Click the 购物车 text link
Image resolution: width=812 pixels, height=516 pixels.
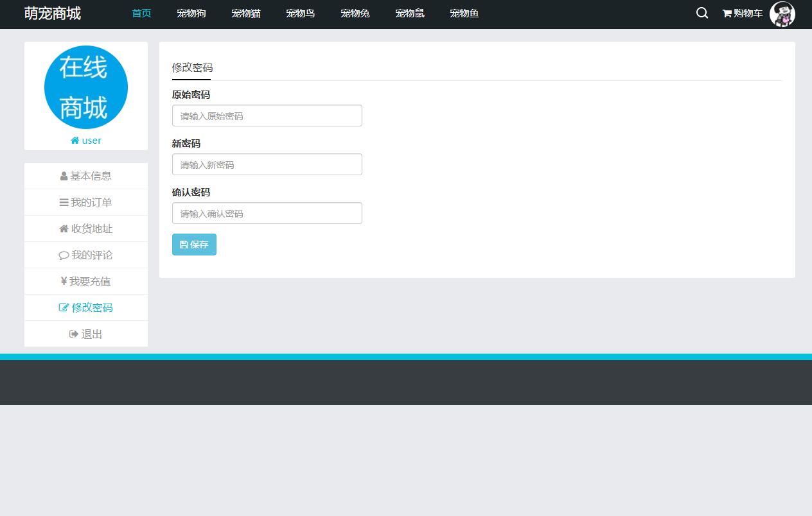pos(748,13)
